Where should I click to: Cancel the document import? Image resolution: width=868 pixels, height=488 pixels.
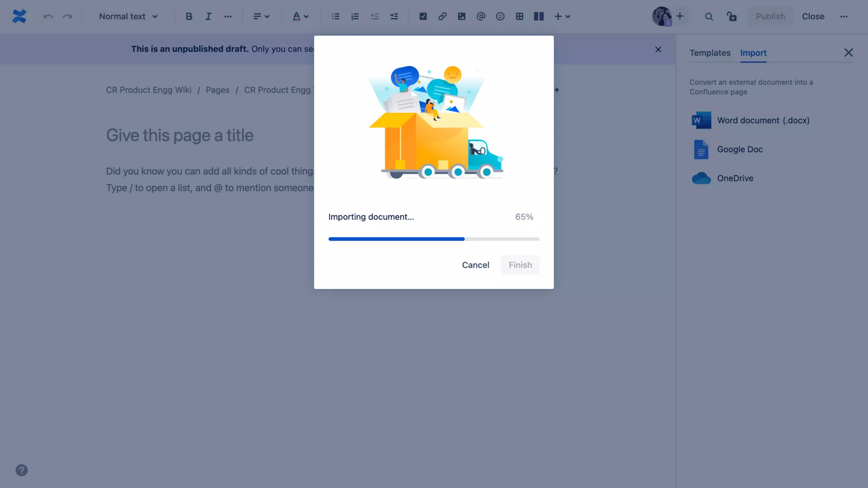[475, 265]
